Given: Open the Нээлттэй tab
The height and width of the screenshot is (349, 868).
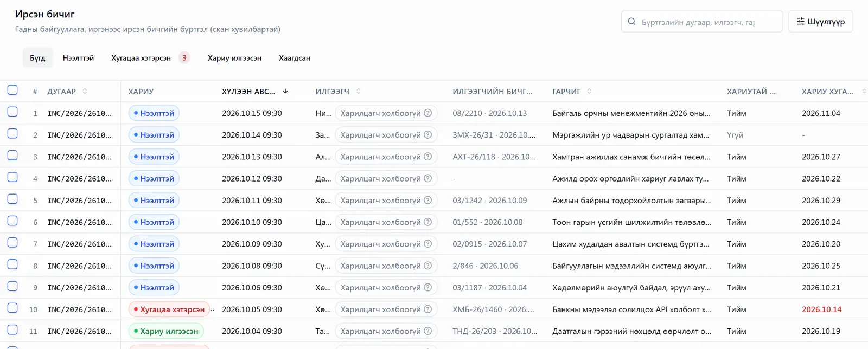Looking at the screenshot, I should pyautogui.click(x=78, y=58).
